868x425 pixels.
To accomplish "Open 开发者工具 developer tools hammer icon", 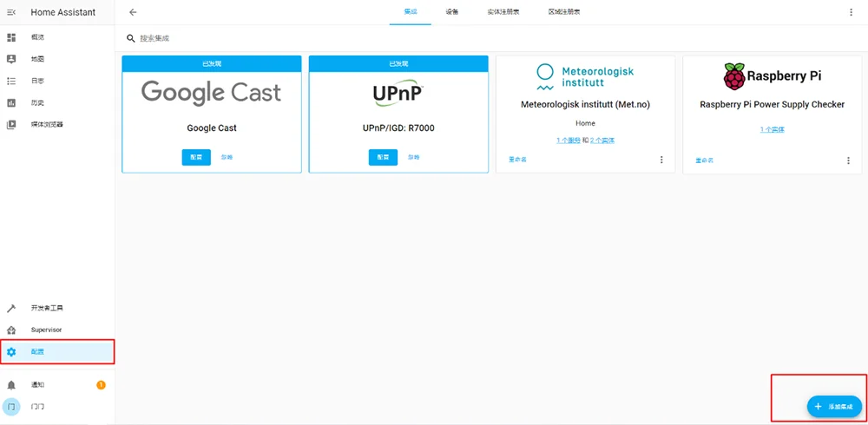I will 11,308.
